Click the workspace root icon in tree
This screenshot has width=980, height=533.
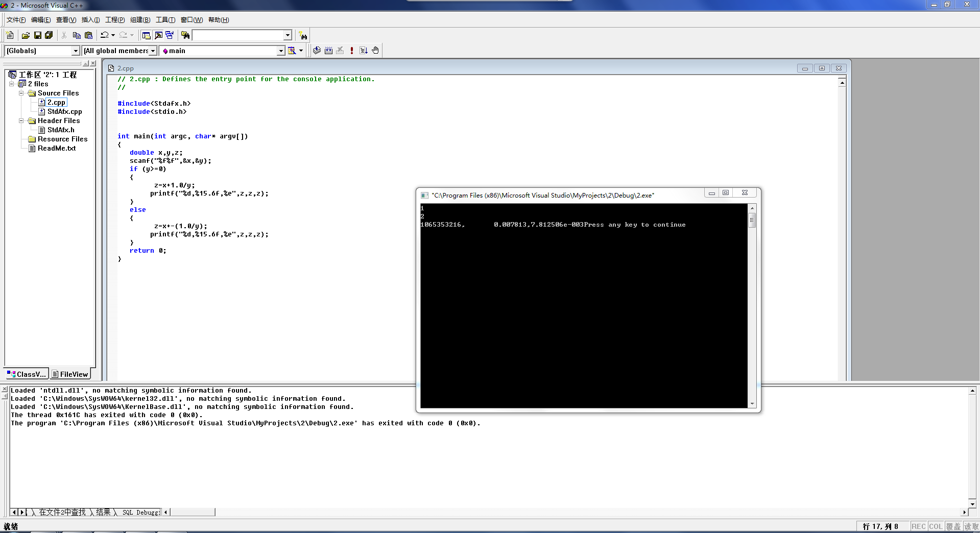[13, 75]
